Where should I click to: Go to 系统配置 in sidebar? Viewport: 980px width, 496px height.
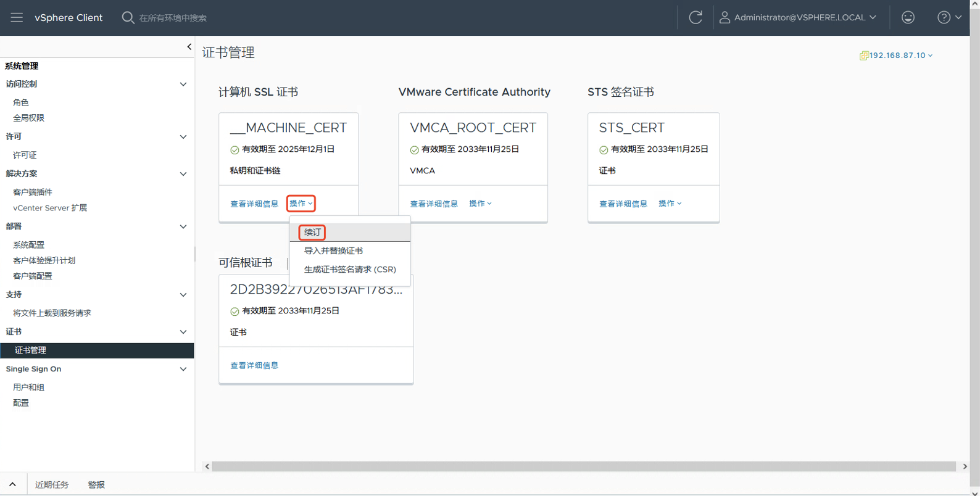29,245
